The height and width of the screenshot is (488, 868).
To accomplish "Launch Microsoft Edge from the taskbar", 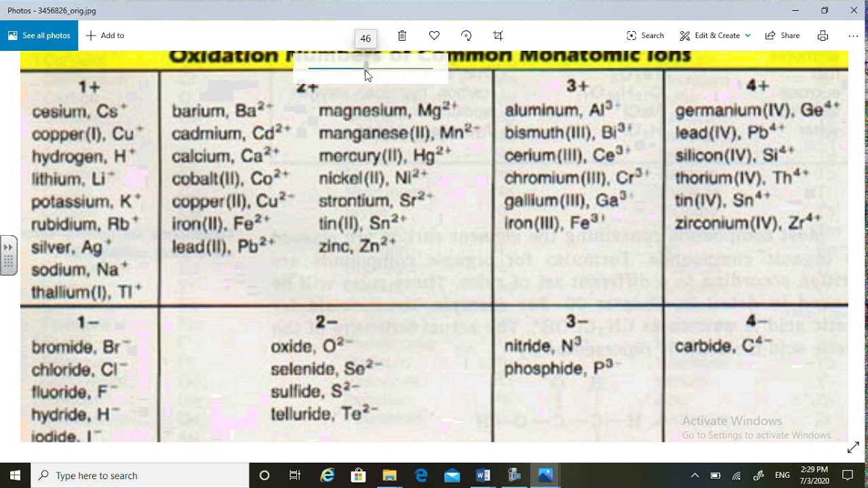I will point(421,475).
